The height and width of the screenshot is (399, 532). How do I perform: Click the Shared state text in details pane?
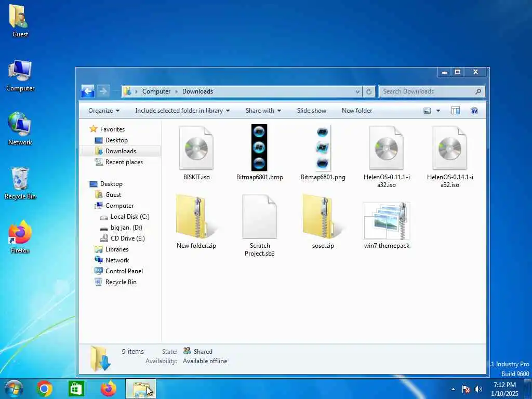203,352
